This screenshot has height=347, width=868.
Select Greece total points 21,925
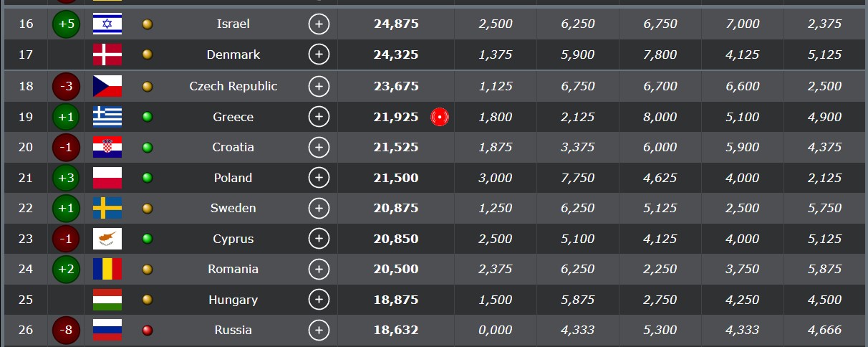coord(396,117)
